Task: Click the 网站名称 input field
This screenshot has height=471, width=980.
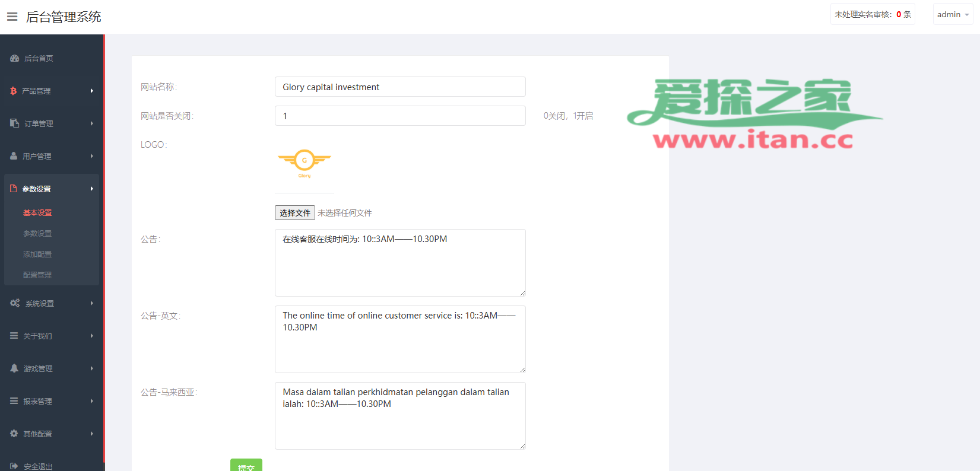Action: 400,87
